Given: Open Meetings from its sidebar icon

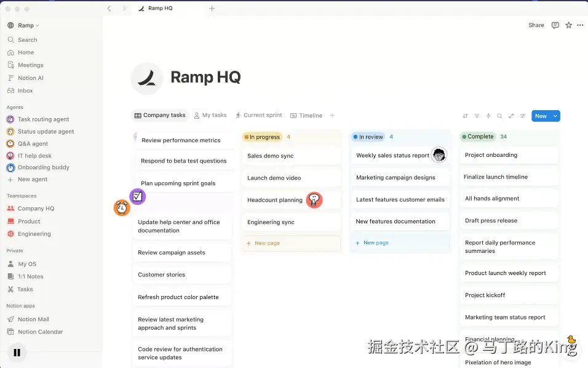Looking at the screenshot, I should point(10,65).
